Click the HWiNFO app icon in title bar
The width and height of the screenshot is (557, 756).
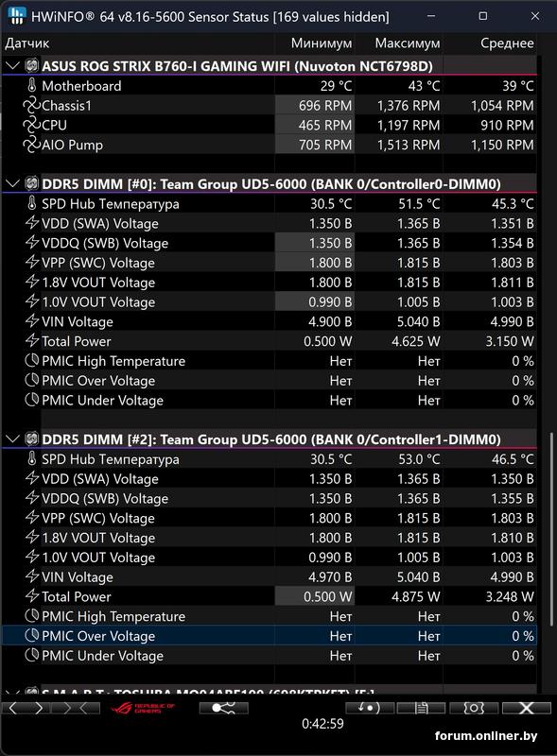click(x=16, y=16)
